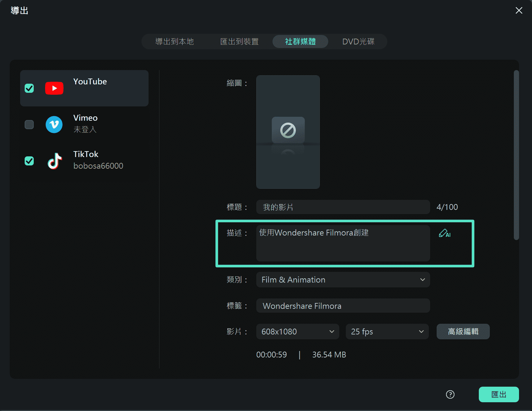Click the 36.54 MB file size text
The image size is (532, 411).
329,355
